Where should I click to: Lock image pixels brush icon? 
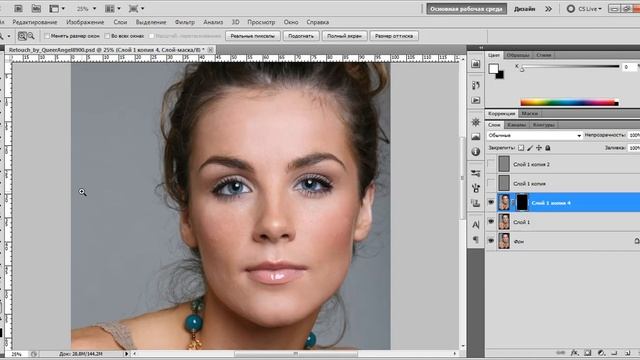[x=530, y=148]
